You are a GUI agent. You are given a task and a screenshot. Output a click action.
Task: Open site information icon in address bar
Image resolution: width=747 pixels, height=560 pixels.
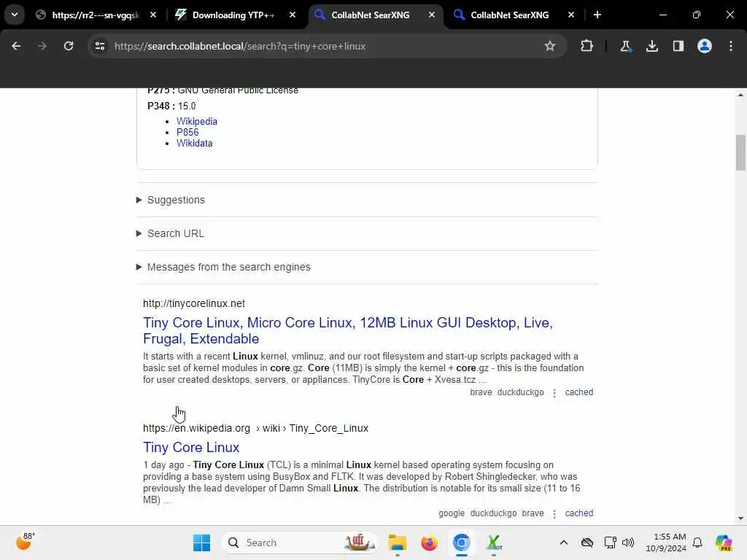coord(99,46)
